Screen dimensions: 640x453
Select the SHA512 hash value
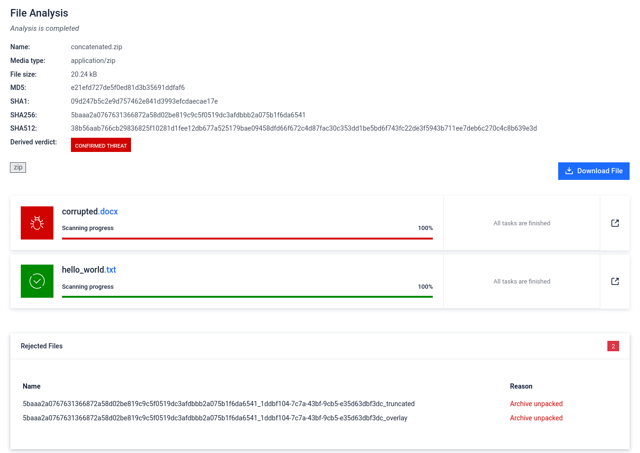pos(304,128)
